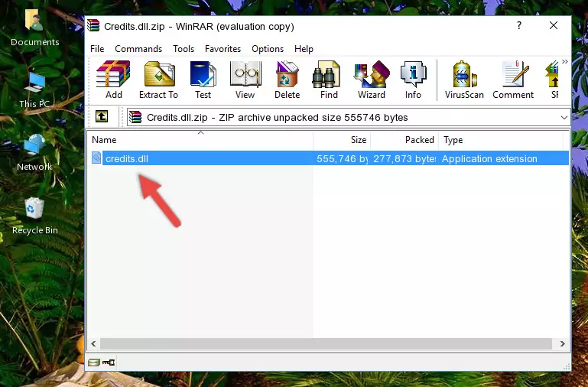588x387 pixels.
Task: Open the View file tool
Action: [245, 80]
